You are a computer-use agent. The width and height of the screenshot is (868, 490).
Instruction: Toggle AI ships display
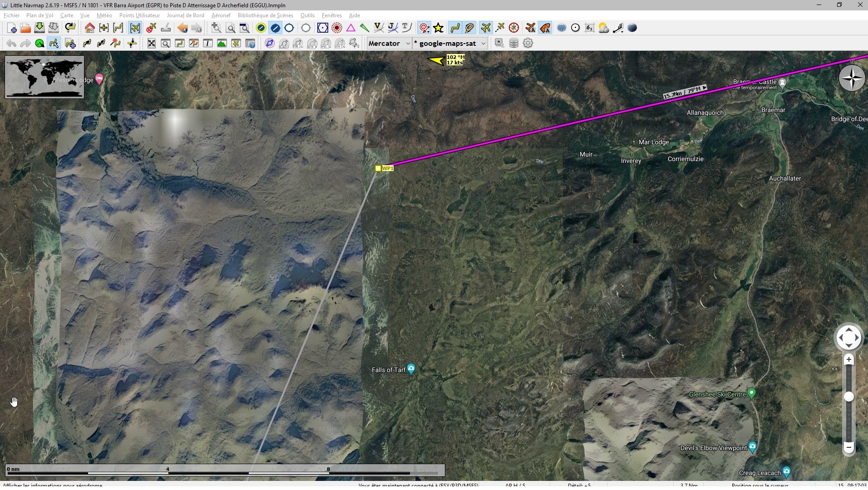click(x=545, y=28)
